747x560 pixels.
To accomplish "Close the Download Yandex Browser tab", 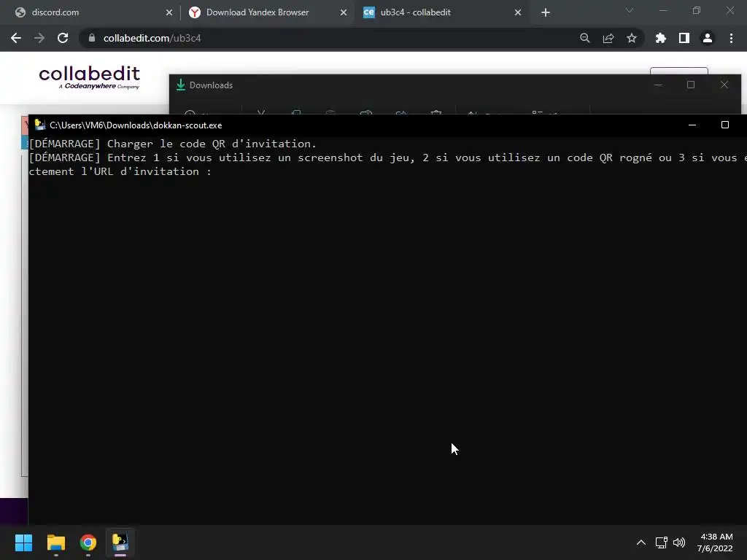I will [x=344, y=12].
